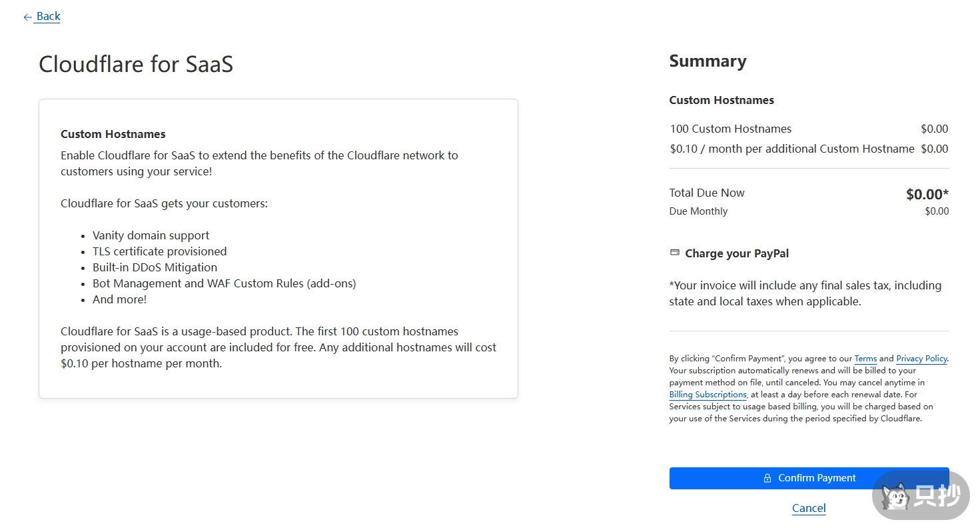Image resolution: width=980 pixels, height=530 pixels.
Task: Click the 只抄 watermark text
Action: click(x=937, y=495)
